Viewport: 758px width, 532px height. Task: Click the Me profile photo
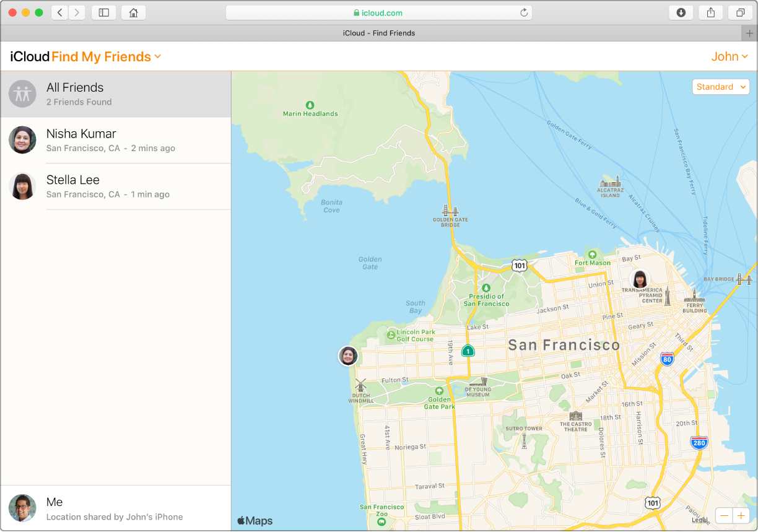coord(22,508)
